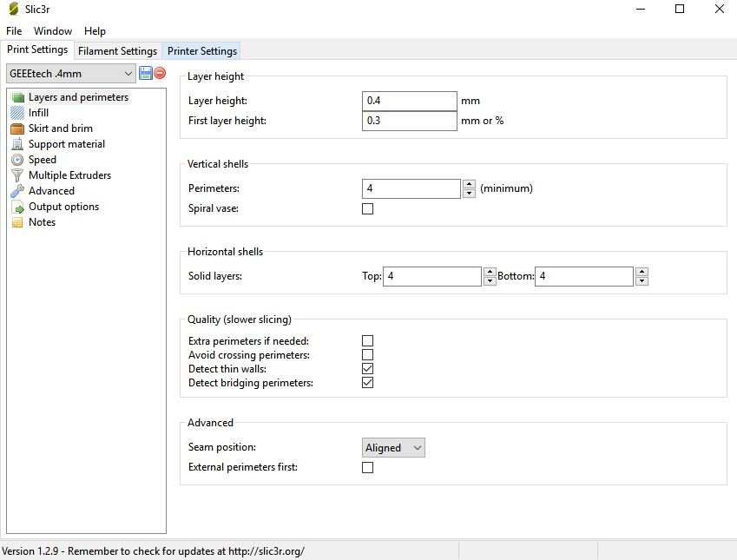Disable Detect thin walls

[x=367, y=369]
